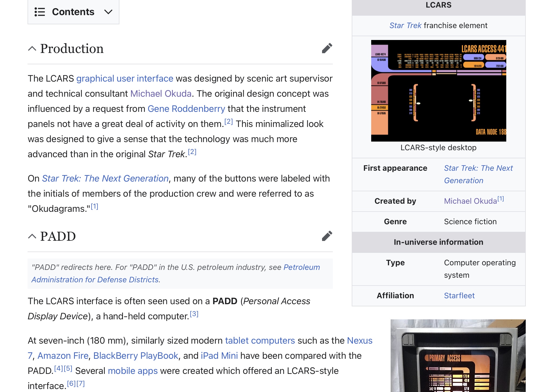Image resolution: width=553 pixels, height=392 pixels.
Task: Click the 'Created by' infobox label
Action: click(395, 201)
